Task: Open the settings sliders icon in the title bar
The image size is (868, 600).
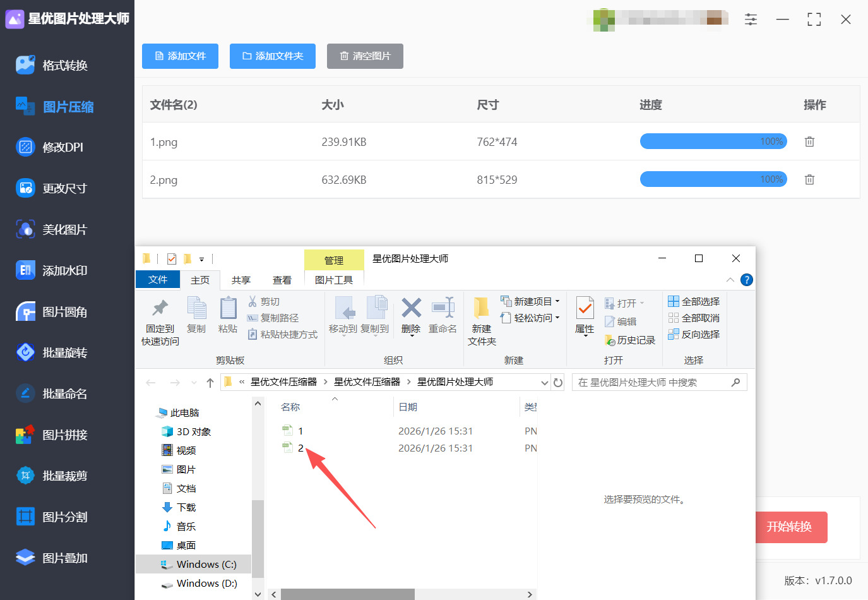Action: pyautogui.click(x=751, y=20)
